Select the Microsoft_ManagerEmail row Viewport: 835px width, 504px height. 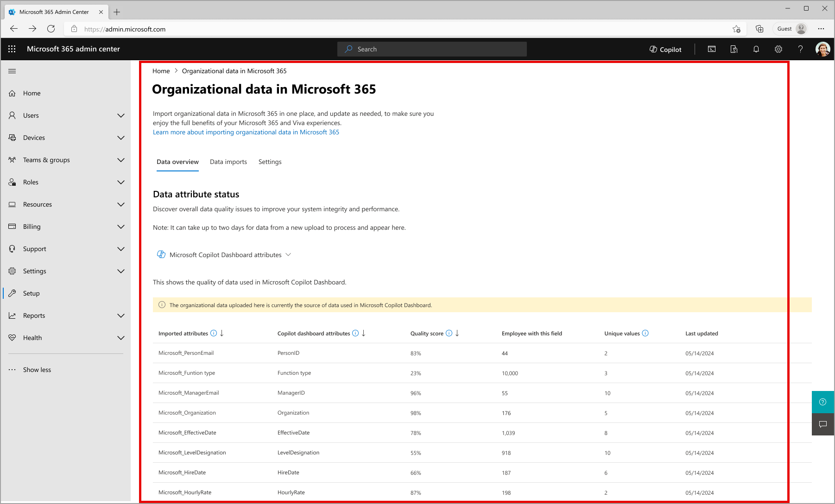pyautogui.click(x=482, y=393)
